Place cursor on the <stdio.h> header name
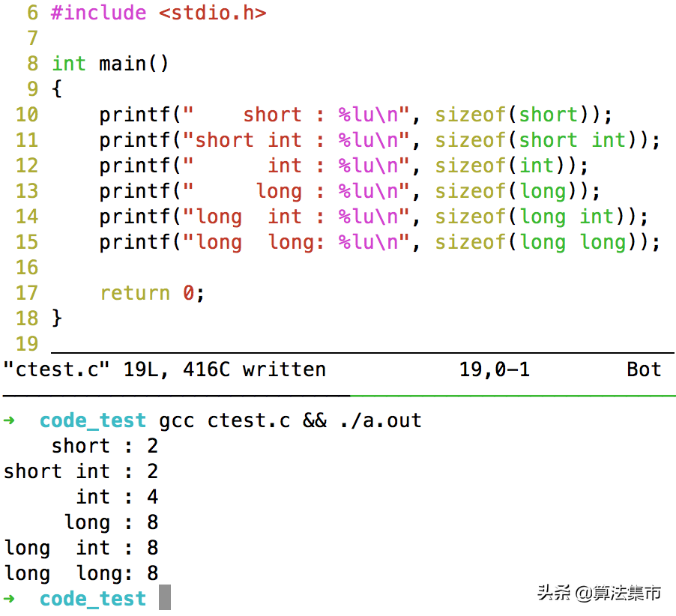The image size is (676, 616). click(212, 13)
